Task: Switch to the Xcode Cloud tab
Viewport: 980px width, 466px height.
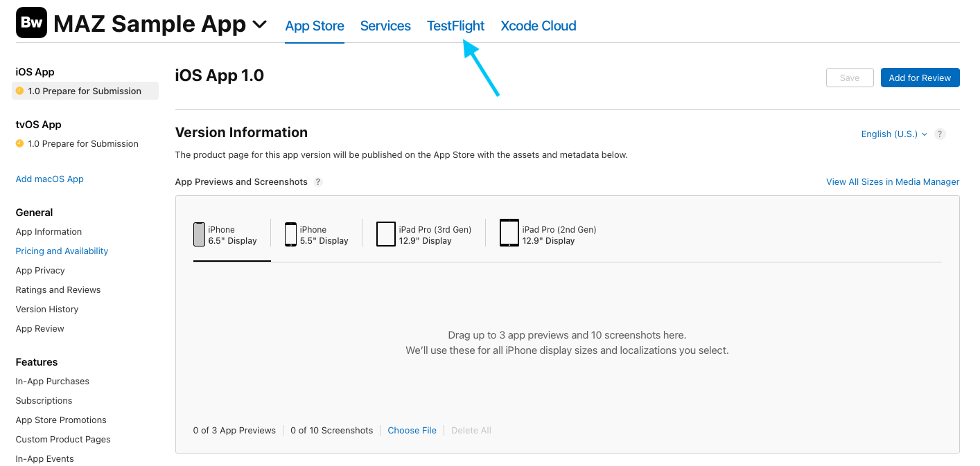Action: click(538, 26)
